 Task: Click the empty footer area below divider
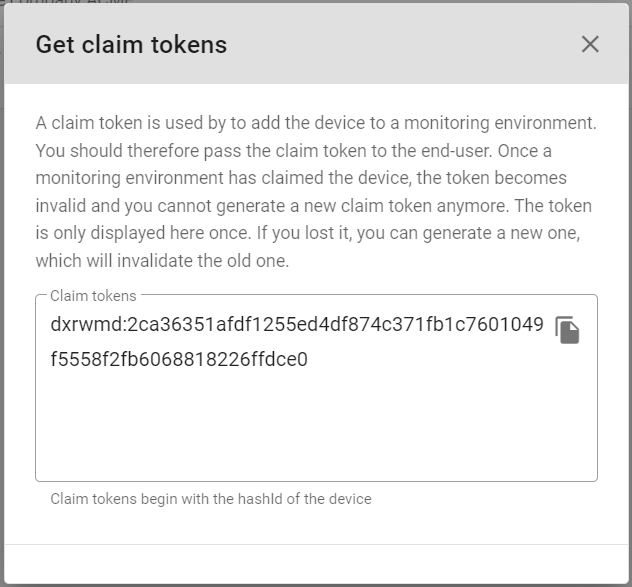(316, 564)
